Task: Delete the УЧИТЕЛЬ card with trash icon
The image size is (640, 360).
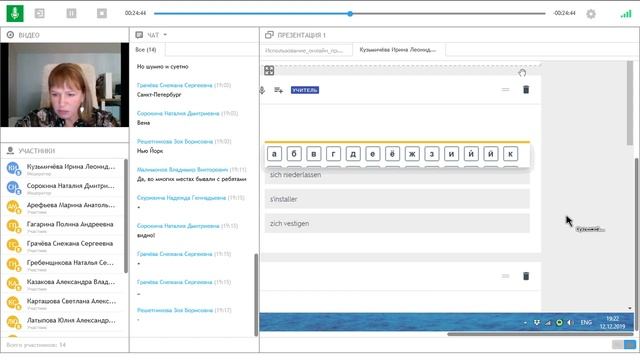Action: (526, 89)
